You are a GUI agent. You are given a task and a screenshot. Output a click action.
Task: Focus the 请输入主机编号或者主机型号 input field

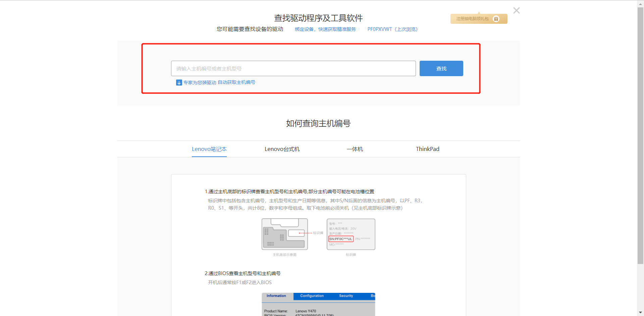click(293, 68)
